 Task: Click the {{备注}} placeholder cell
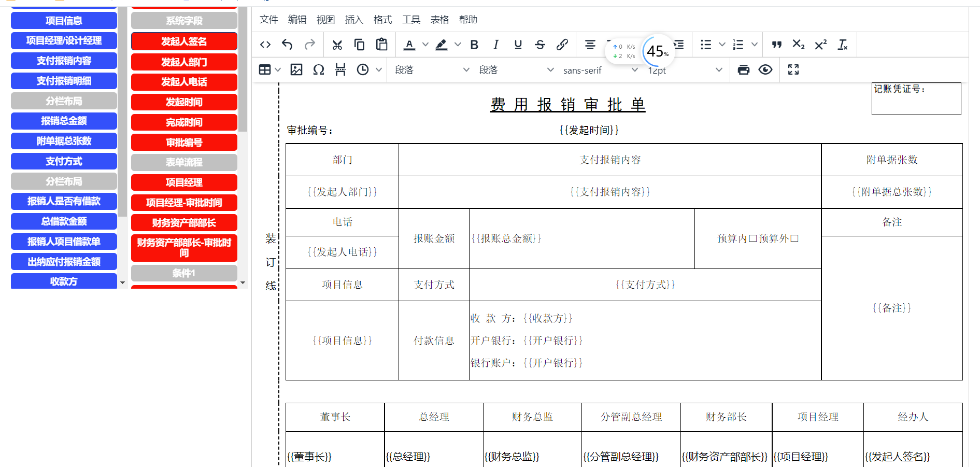(892, 308)
